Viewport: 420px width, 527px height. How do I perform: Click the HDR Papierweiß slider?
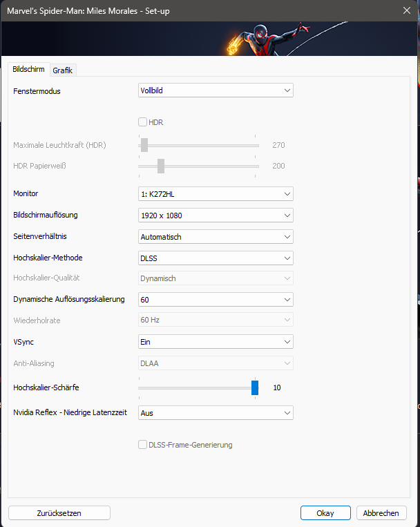[198, 166]
